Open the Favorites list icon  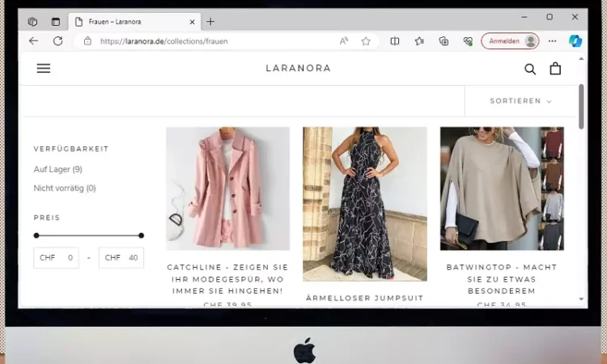419,41
